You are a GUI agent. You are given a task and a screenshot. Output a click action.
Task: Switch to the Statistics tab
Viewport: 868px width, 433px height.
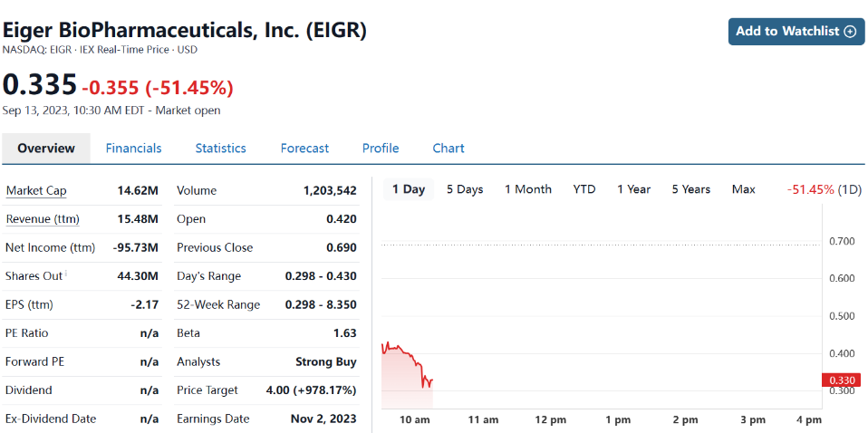click(x=220, y=149)
